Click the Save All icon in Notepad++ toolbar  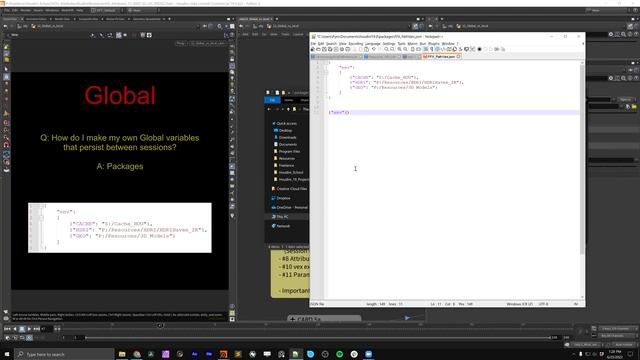330,49
